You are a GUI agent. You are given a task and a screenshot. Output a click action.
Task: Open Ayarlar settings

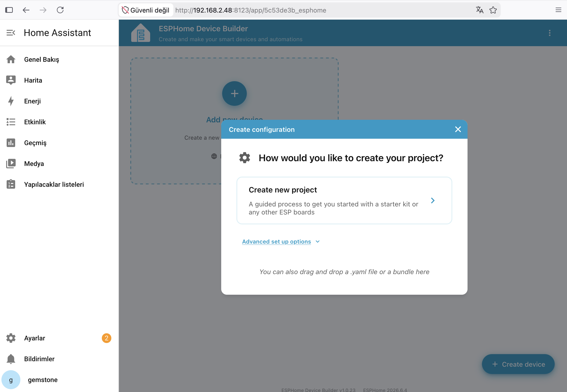(x=59, y=338)
